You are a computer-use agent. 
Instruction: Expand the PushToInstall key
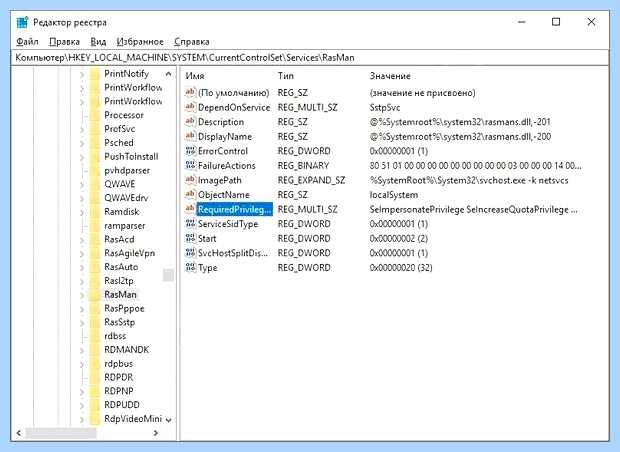point(81,157)
